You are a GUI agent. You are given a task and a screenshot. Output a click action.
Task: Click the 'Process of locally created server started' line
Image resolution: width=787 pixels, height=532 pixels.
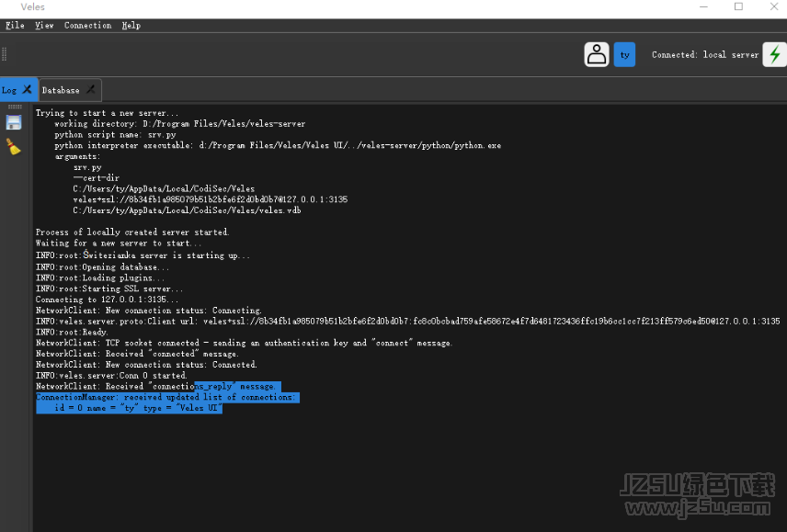[132, 232]
